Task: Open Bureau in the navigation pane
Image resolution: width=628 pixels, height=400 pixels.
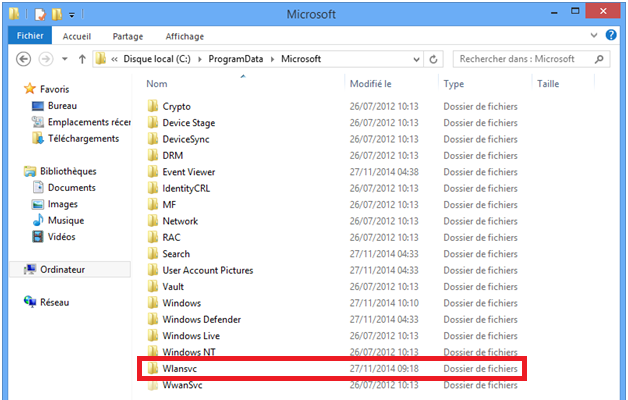Action: click(62, 106)
